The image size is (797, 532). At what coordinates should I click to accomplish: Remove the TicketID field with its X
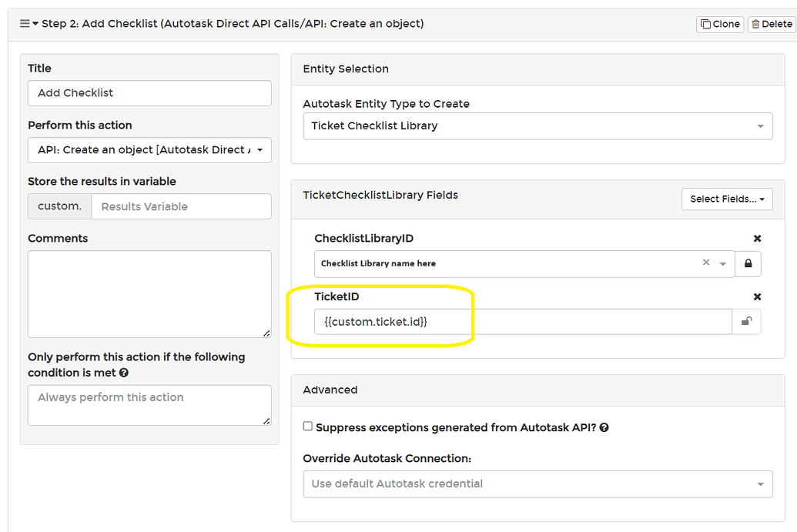(x=757, y=296)
